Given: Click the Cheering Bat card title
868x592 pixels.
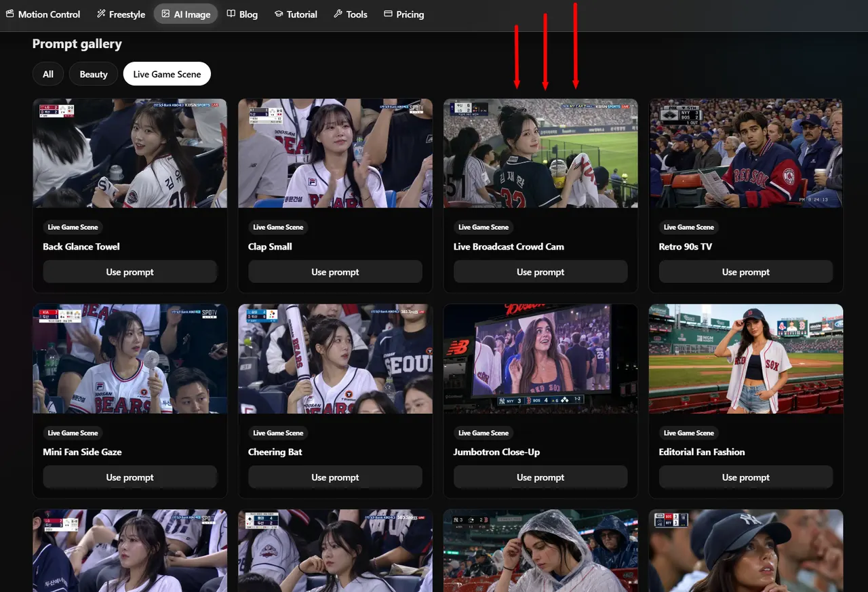Looking at the screenshot, I should [275, 452].
